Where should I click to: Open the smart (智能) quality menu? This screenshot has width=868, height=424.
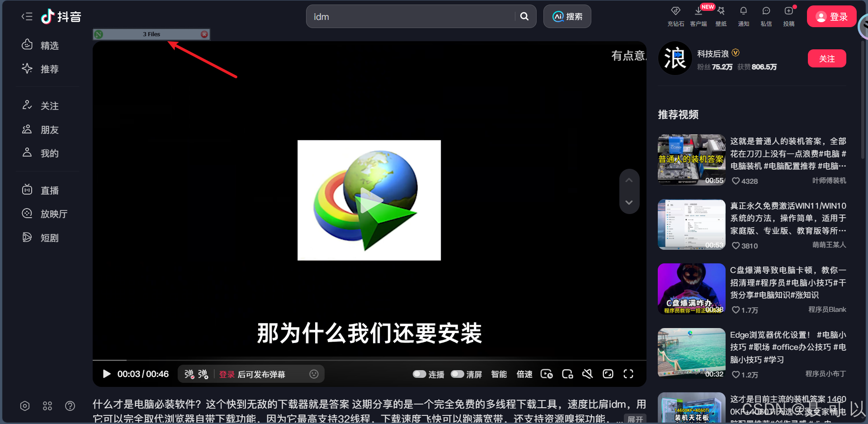(499, 374)
